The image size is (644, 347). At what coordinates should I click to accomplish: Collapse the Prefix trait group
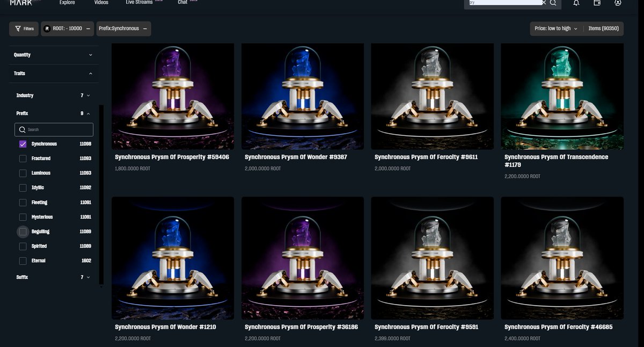pos(54,113)
